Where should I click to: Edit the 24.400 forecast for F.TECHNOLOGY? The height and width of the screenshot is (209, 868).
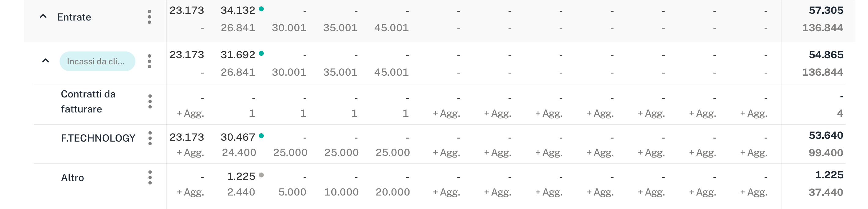pos(239,153)
